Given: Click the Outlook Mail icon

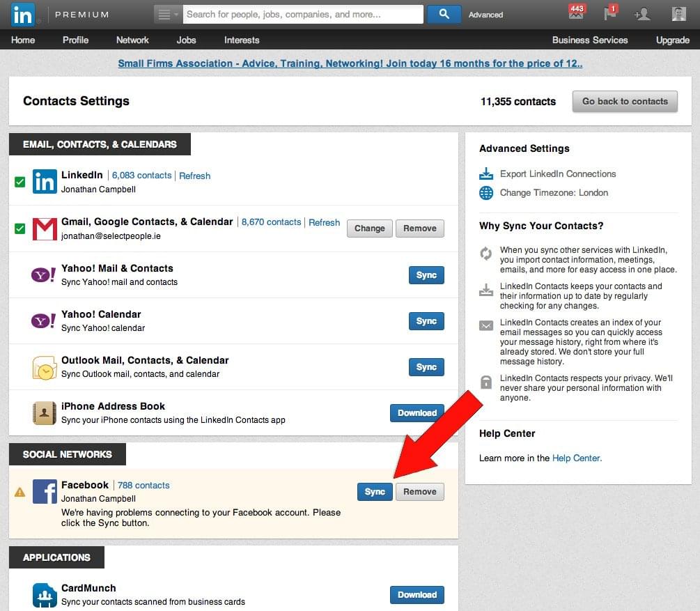Looking at the screenshot, I should (44, 367).
